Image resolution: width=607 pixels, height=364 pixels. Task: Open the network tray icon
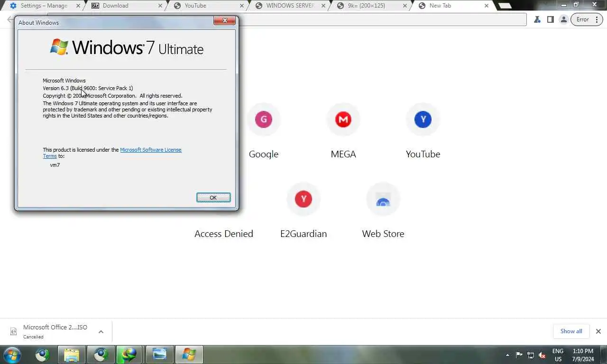pos(531,355)
